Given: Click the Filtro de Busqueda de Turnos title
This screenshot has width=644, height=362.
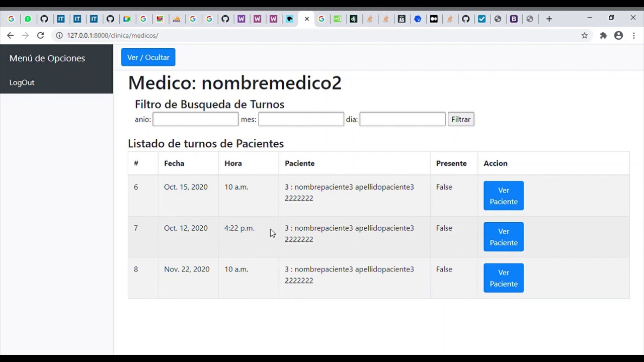Looking at the screenshot, I should (209, 104).
